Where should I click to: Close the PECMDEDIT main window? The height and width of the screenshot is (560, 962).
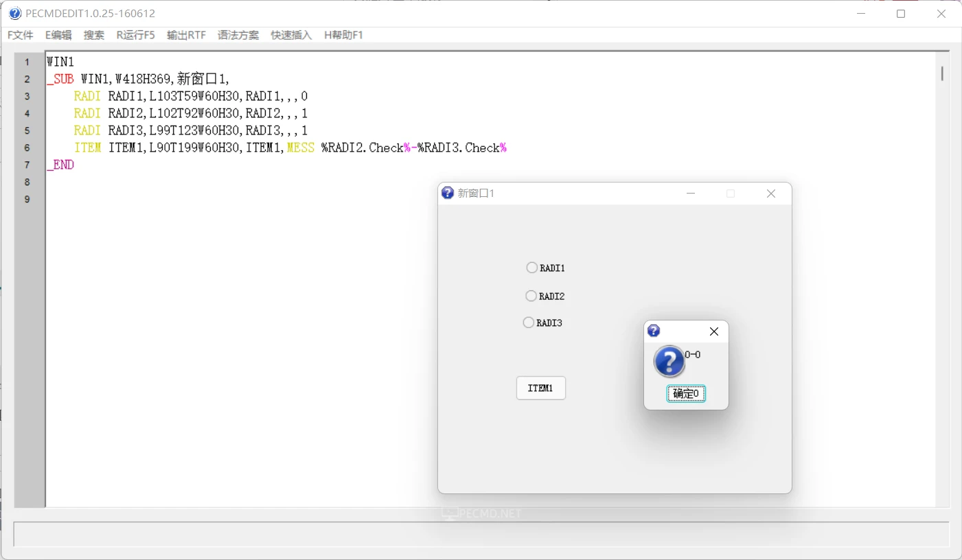[x=941, y=14]
